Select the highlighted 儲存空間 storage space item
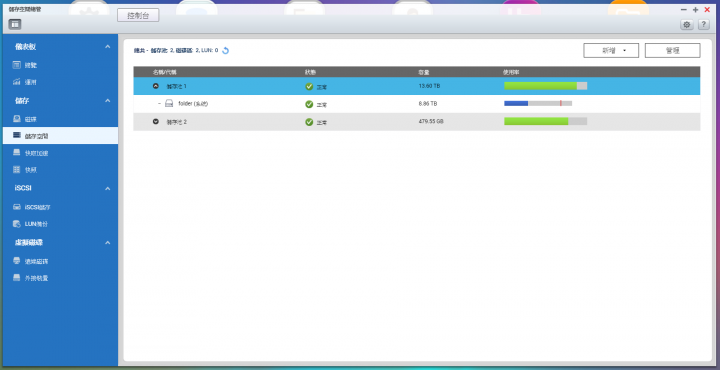Viewport: 720px width, 370px height. (60, 136)
